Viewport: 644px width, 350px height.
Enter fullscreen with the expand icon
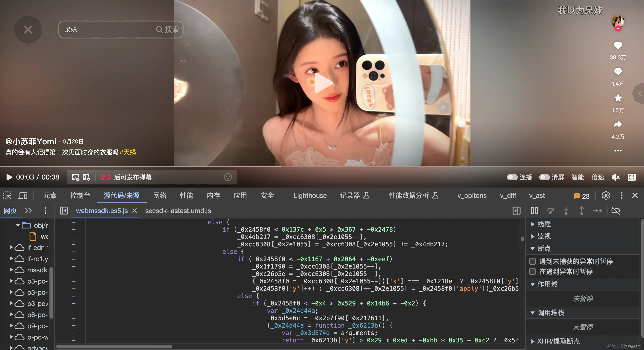(631, 177)
